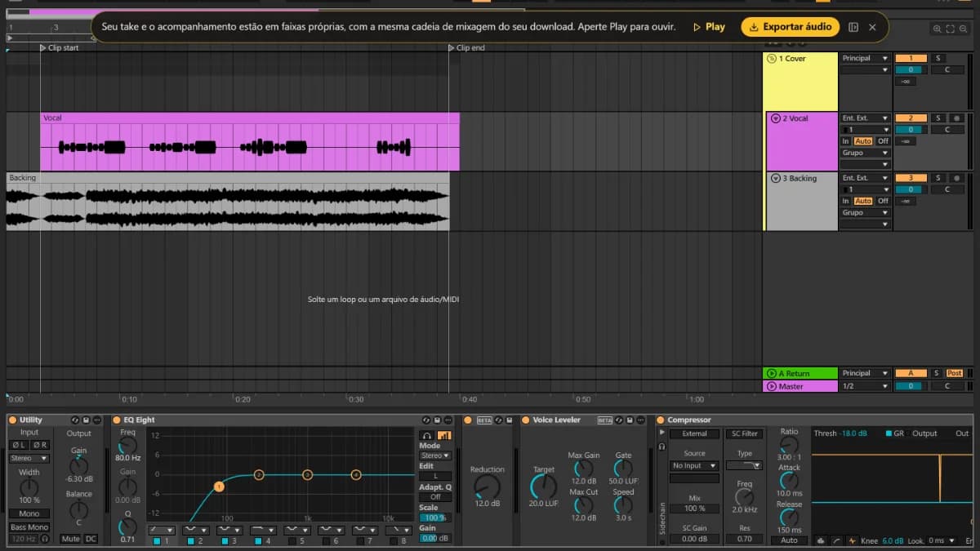Enable EQ band 7 checkbox

pos(360,540)
